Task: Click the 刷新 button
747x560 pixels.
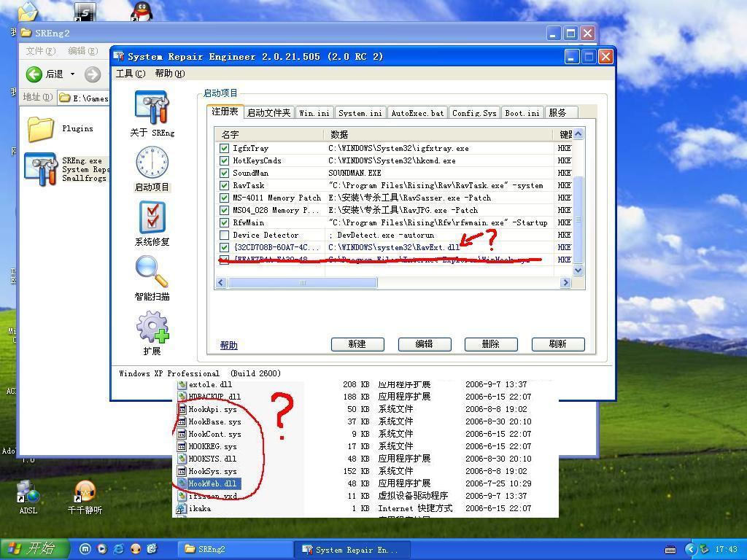Action: (558, 344)
